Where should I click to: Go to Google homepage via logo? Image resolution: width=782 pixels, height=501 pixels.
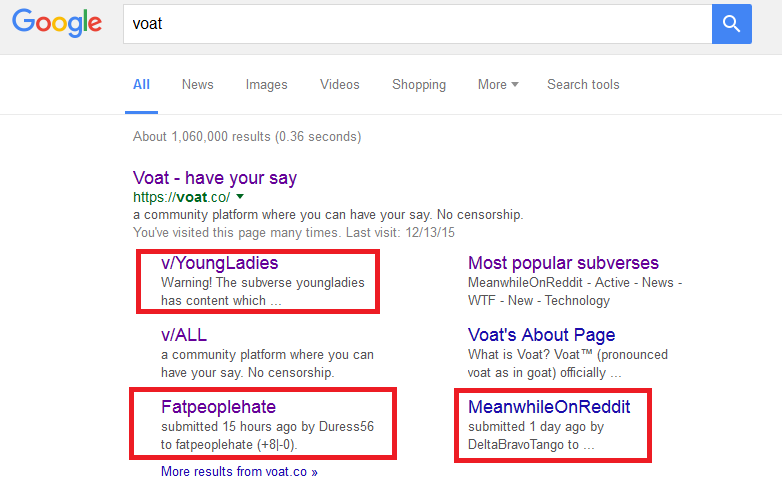(x=58, y=24)
